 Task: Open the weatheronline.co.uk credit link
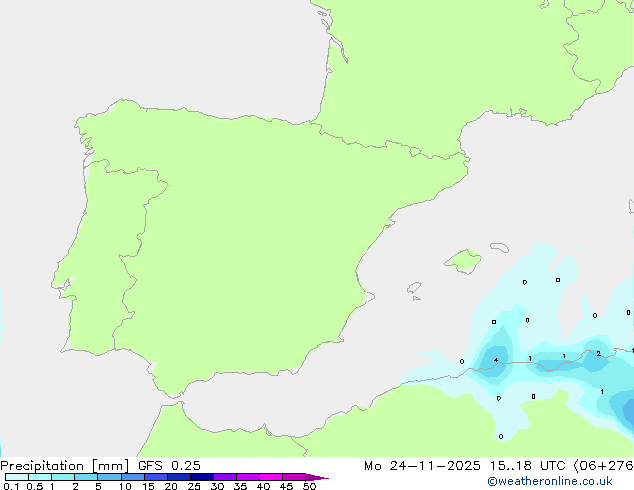pyautogui.click(x=550, y=481)
